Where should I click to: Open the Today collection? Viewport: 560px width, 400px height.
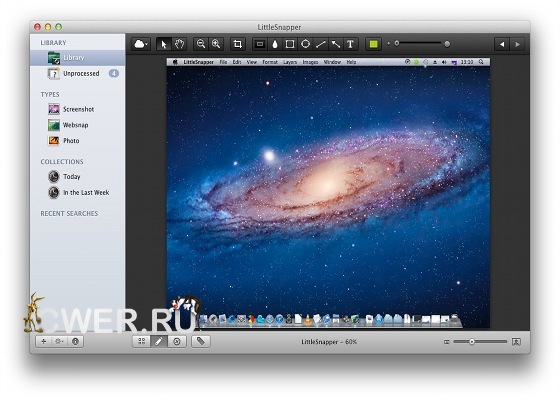(78, 176)
